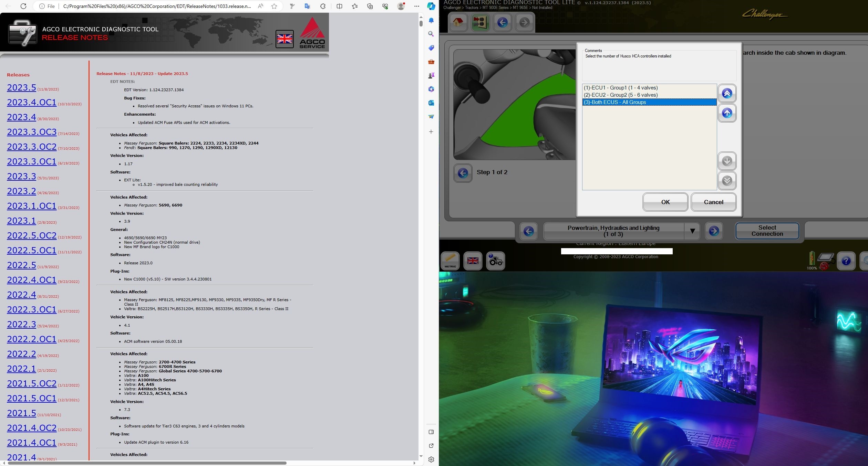Confirm selection with OK button
This screenshot has height=466, width=868.
click(665, 202)
